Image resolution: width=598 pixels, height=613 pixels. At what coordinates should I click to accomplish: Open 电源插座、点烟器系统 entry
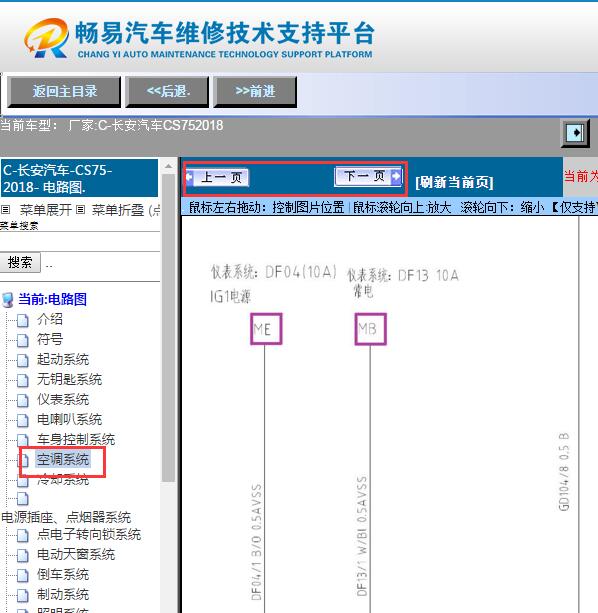[66, 517]
